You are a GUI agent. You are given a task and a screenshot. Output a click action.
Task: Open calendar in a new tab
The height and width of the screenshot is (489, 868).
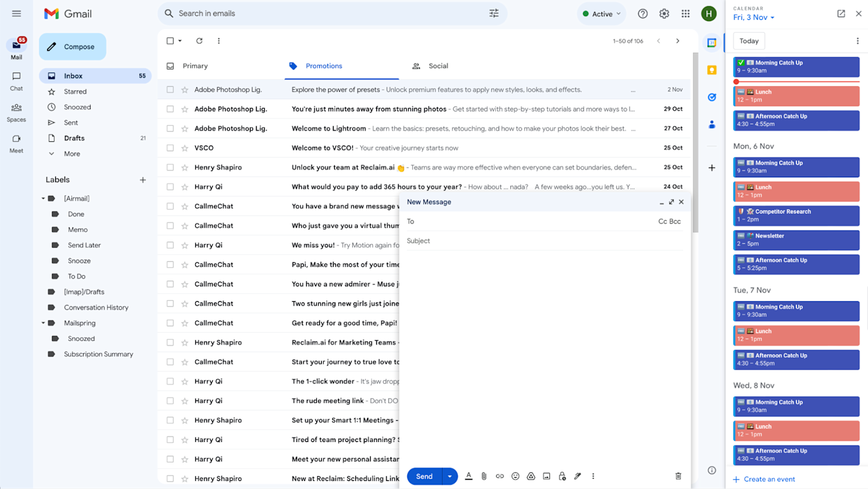coord(841,13)
